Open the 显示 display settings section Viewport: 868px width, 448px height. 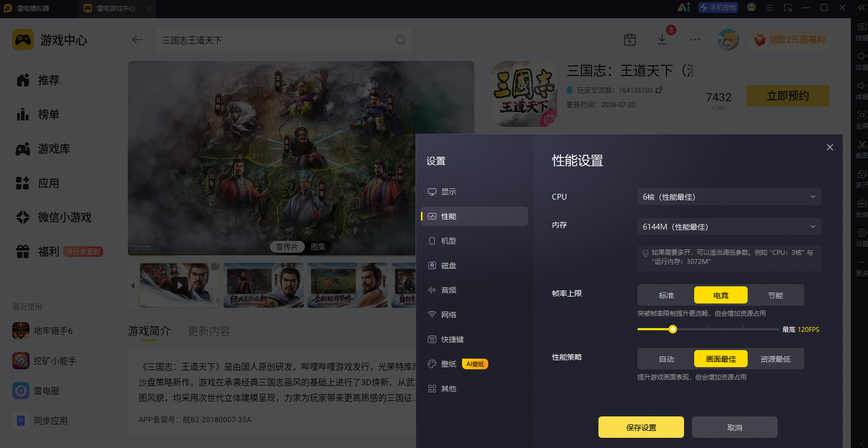474,192
